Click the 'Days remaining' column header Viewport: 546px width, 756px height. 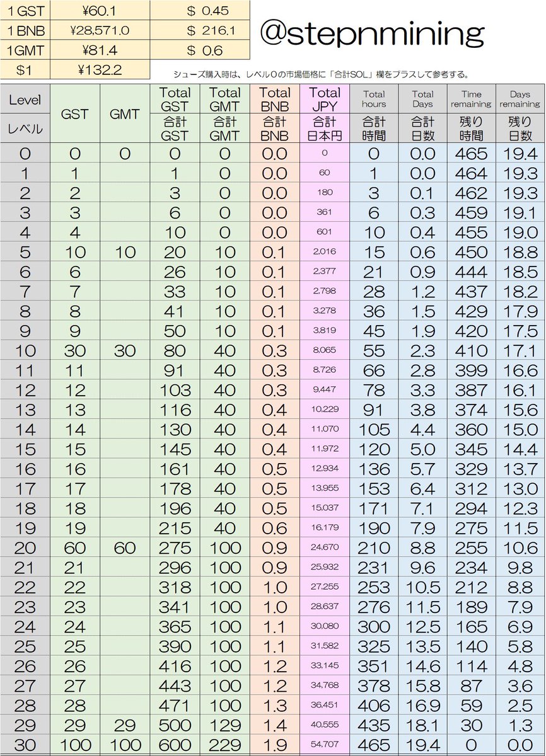pyautogui.click(x=520, y=99)
